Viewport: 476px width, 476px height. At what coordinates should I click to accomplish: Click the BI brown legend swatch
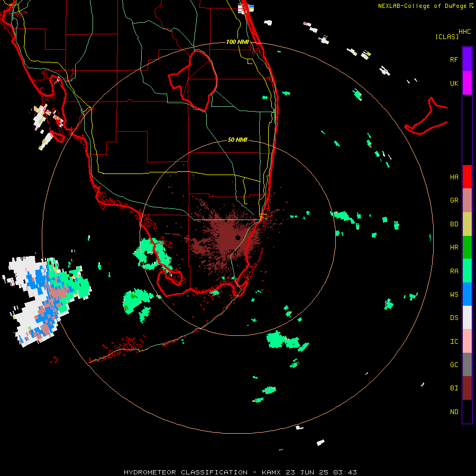pos(467,388)
